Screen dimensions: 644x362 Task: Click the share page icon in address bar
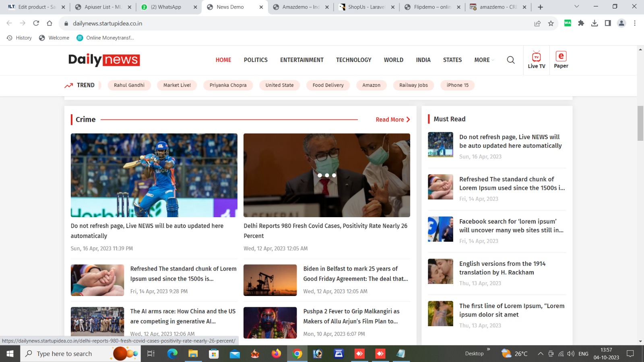click(x=537, y=23)
